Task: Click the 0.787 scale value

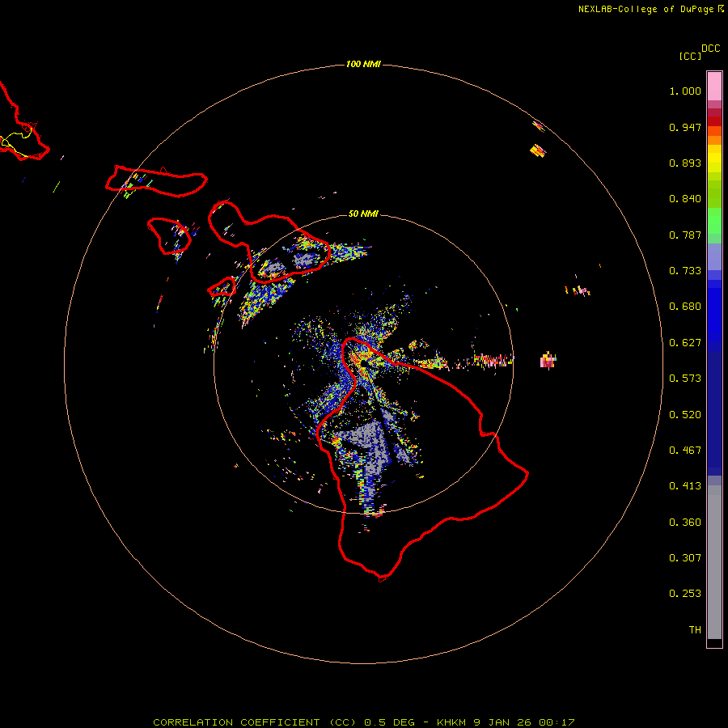Action: click(x=685, y=235)
